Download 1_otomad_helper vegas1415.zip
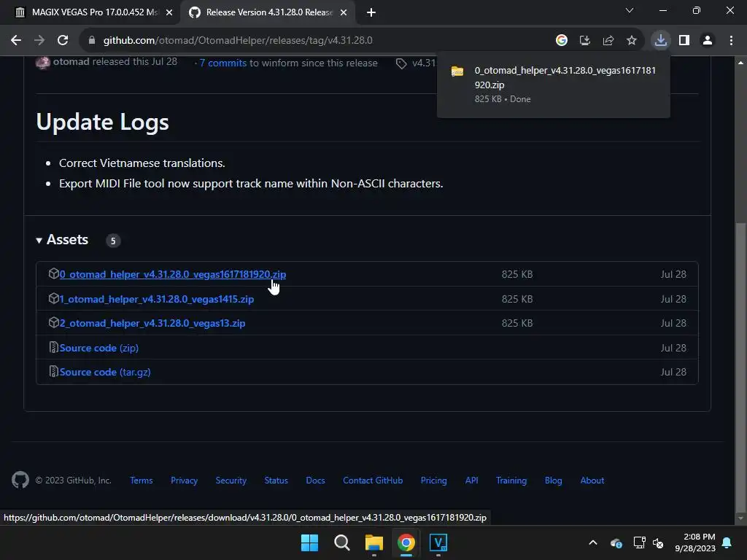Viewport: 747px width, 560px height. (x=157, y=299)
